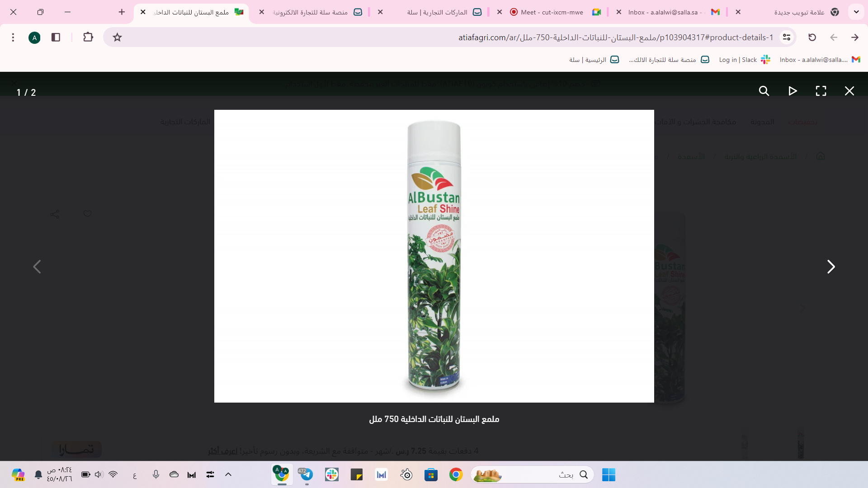The image size is (868, 488).
Task: Open the clock and date panel
Action: pos(59,474)
